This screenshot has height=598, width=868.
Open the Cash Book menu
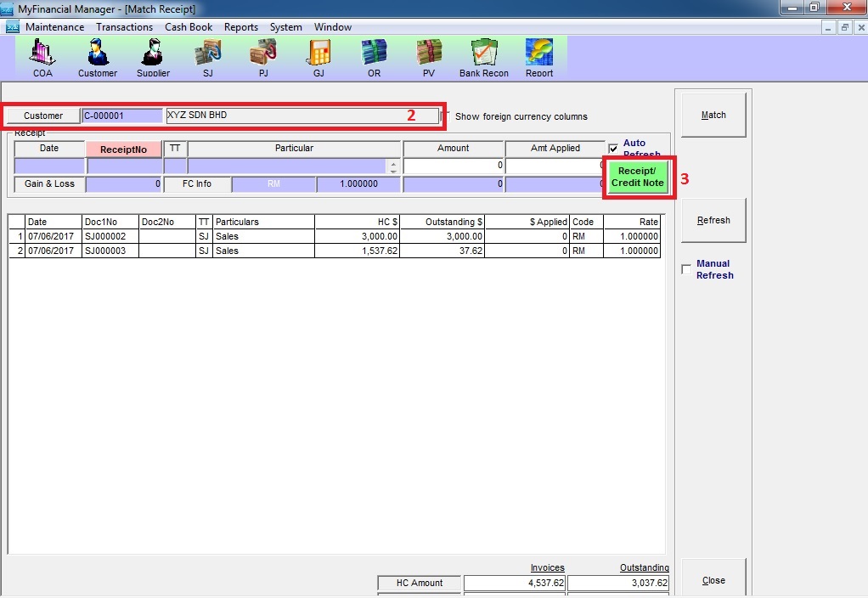click(x=189, y=27)
